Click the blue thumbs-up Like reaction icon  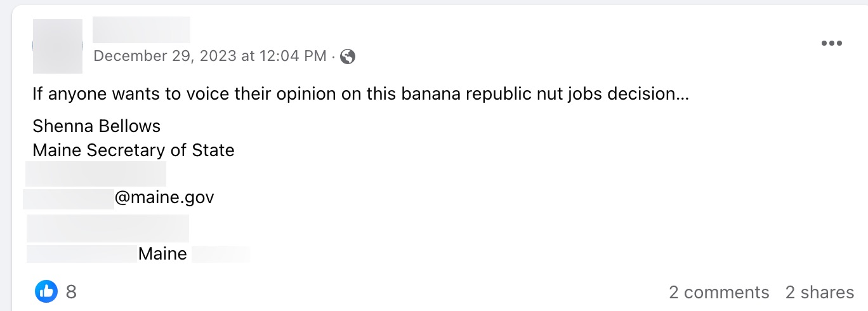click(x=46, y=291)
